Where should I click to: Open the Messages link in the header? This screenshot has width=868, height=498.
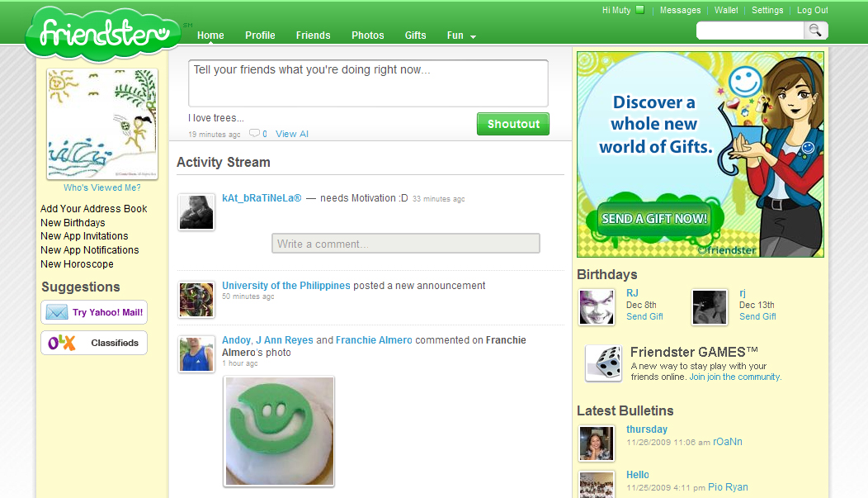click(x=680, y=10)
